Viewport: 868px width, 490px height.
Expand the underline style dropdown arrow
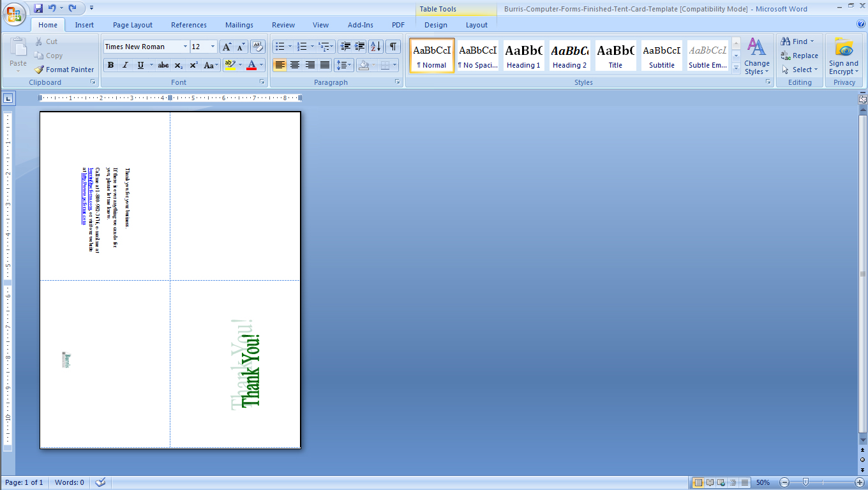tap(151, 65)
